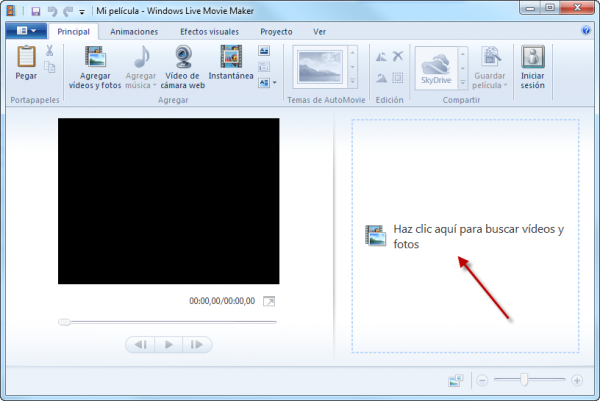Expand the AutoMovie themes gallery
The height and width of the screenshot is (401, 600).
coord(353,83)
